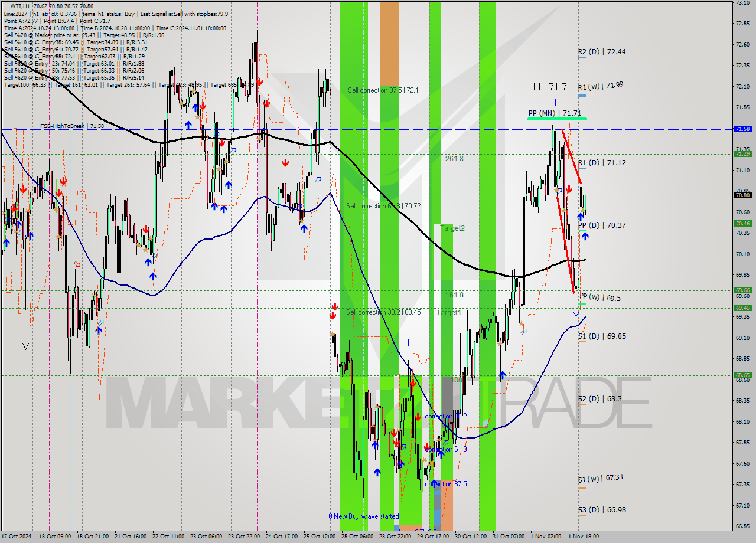Select the 'PP (MN) | 71.71' pivot label
Viewport: 756px width, 543px height.
pyautogui.click(x=555, y=112)
